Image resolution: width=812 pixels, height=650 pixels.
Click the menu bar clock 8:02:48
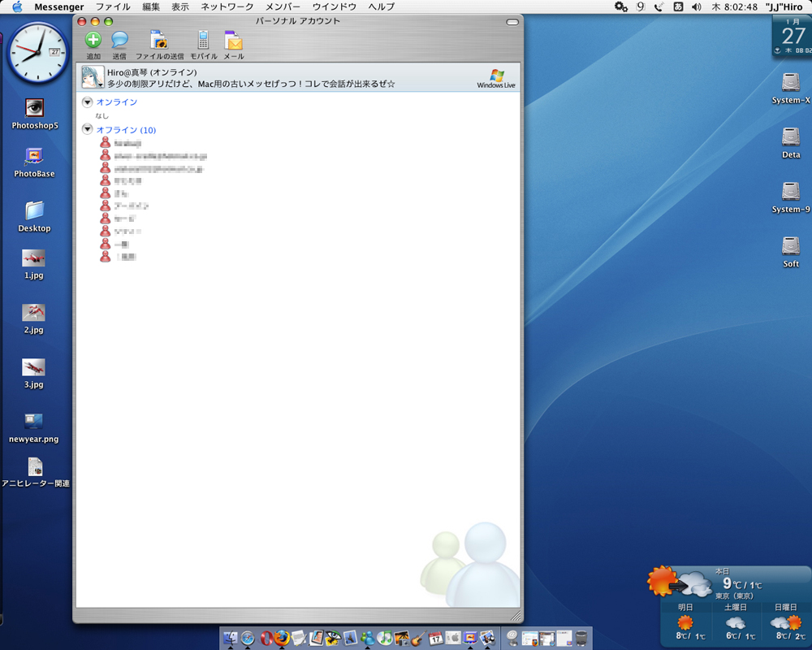click(x=734, y=6)
